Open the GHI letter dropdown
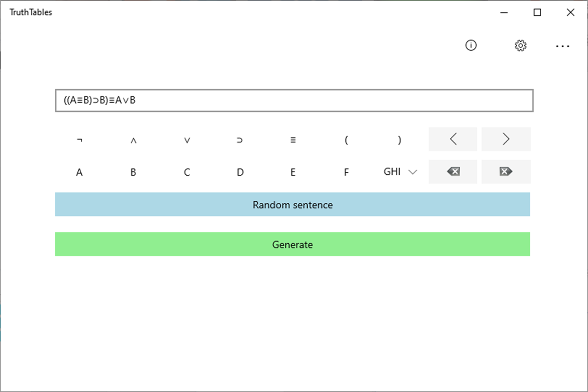588x392 pixels. pyautogui.click(x=399, y=172)
